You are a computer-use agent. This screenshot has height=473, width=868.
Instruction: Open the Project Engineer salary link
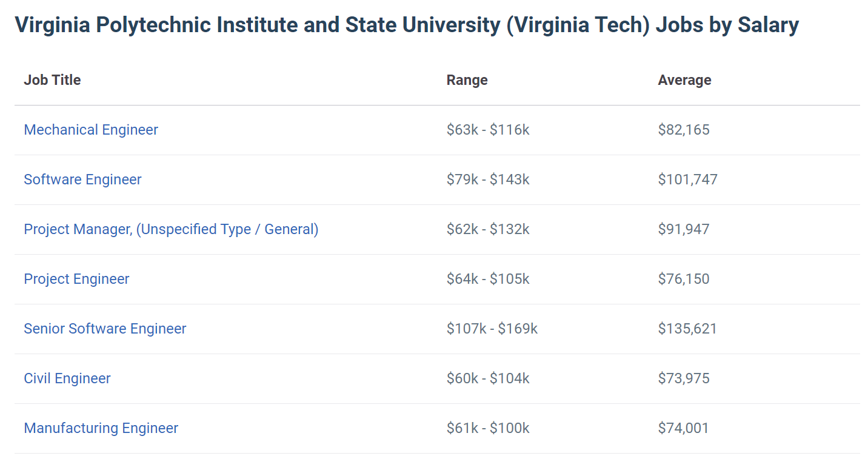click(x=76, y=279)
